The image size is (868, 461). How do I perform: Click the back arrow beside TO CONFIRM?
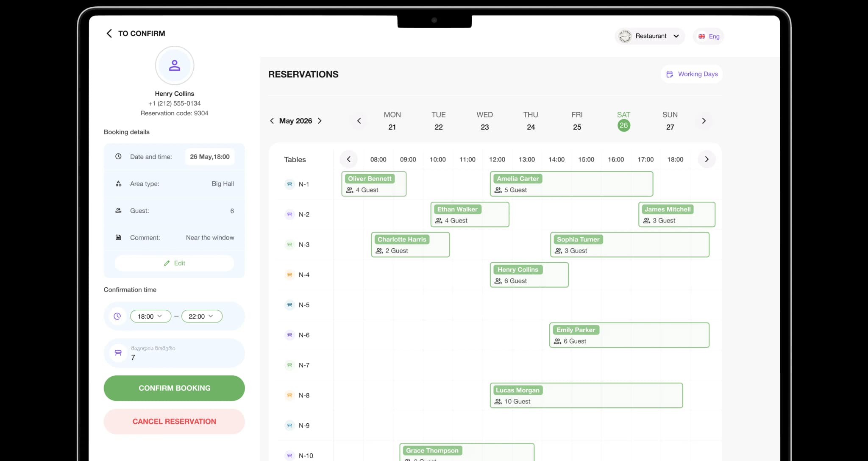pos(109,33)
